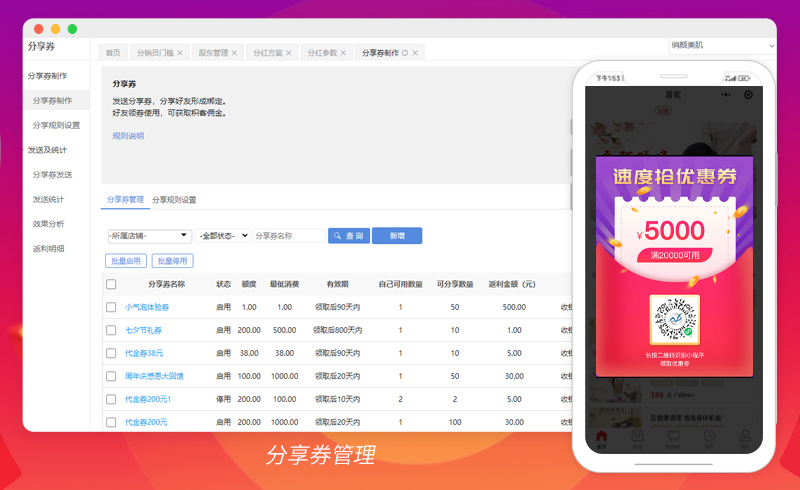This screenshot has height=490, width=800.
Task: Check the box for 小气泡体验券
Action: click(111, 307)
